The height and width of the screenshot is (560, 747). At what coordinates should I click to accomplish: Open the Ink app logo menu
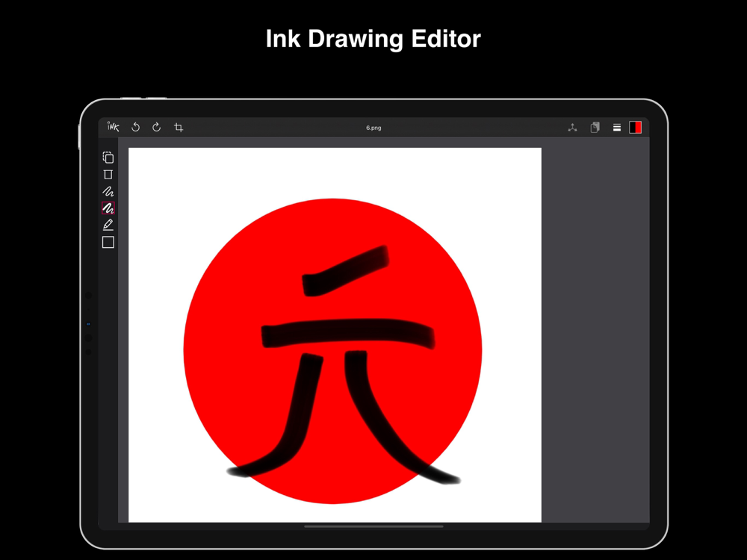(114, 127)
